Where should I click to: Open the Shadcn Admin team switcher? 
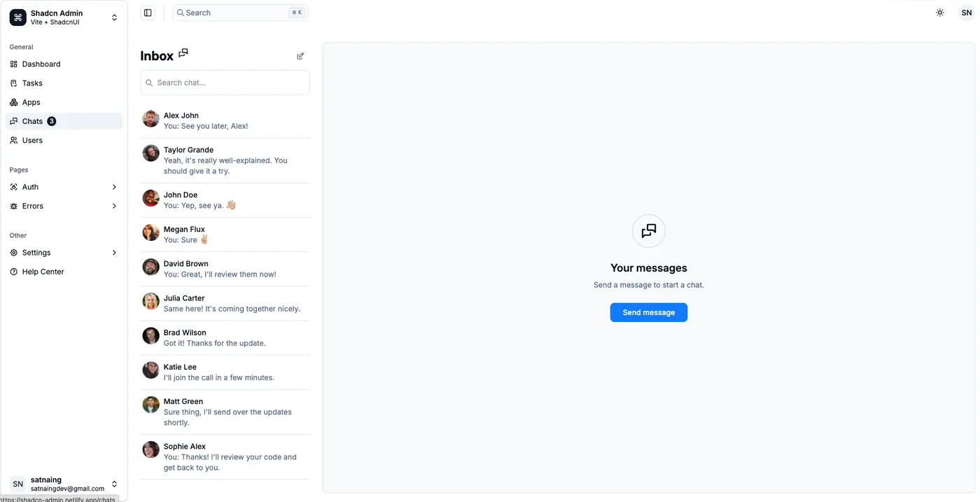[x=64, y=18]
